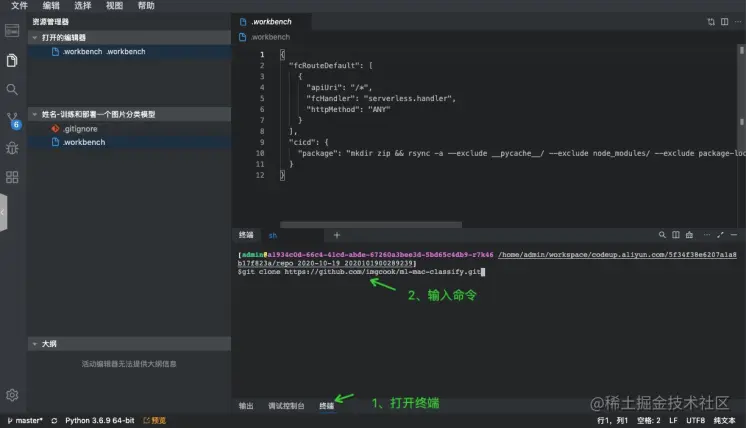Open the 视图 menu

(114, 6)
